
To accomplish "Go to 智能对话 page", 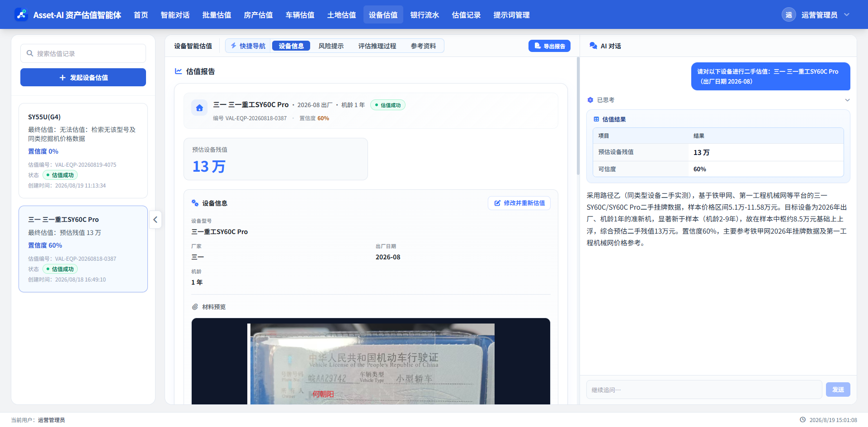I will coord(175,15).
